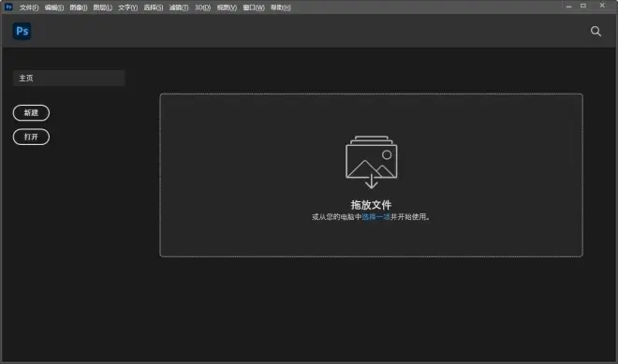Open the 图层(L) menu

[x=102, y=7]
